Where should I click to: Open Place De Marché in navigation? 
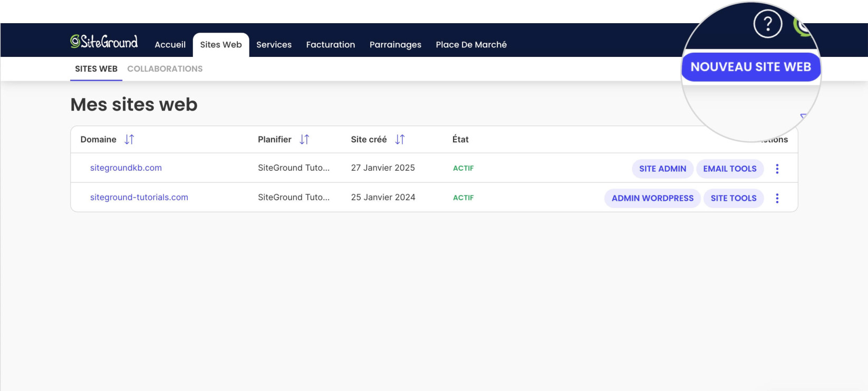point(471,45)
